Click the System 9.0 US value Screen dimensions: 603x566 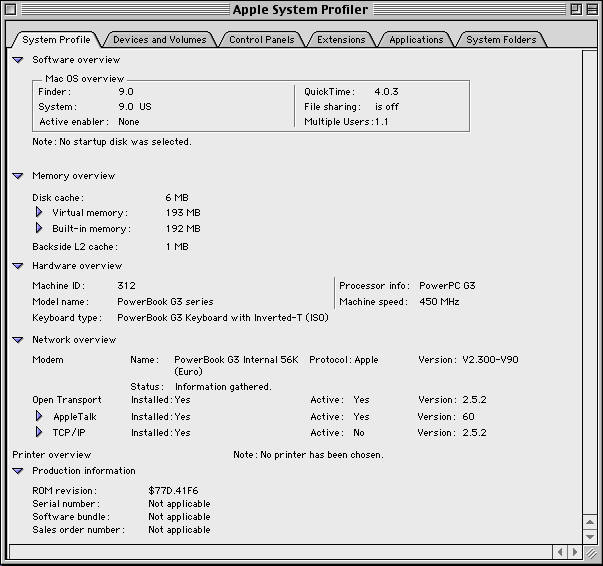pyautogui.click(x=135, y=107)
